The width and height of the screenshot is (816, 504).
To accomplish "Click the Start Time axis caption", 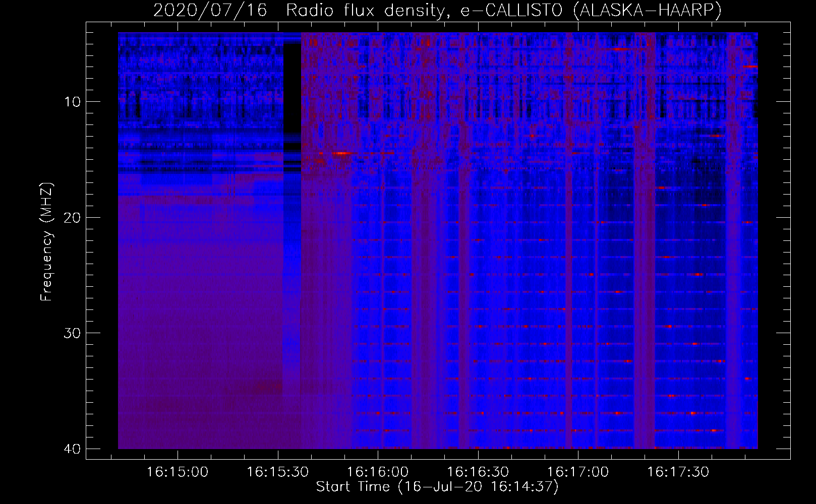I will 437,487.
